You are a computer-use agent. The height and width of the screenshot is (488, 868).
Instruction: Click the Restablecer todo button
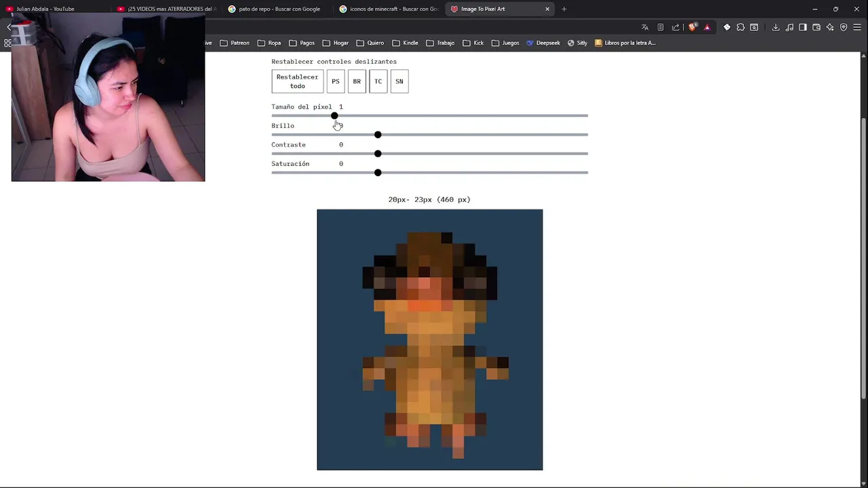tap(297, 81)
